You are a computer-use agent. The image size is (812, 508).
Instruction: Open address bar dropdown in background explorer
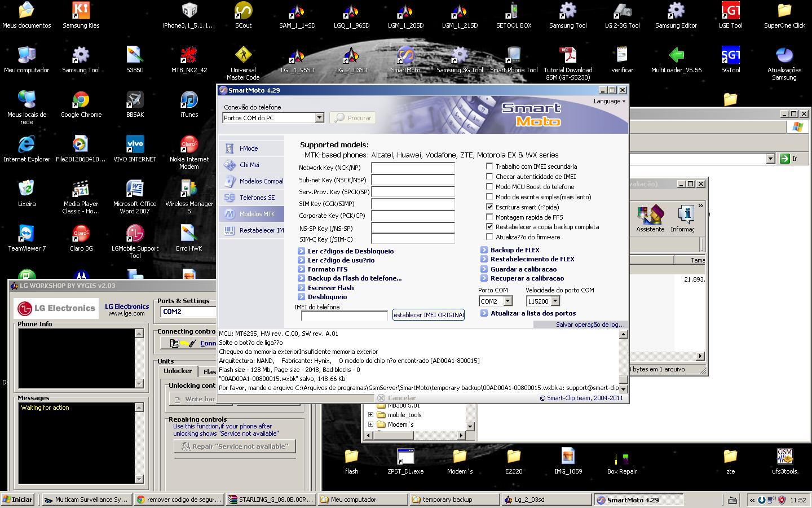tap(771, 159)
